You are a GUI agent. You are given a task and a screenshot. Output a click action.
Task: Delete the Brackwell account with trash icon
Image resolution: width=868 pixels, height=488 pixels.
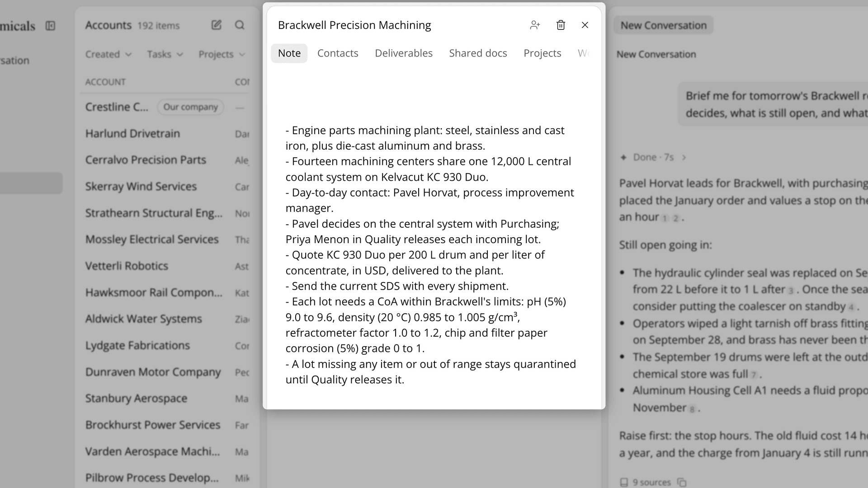(561, 25)
